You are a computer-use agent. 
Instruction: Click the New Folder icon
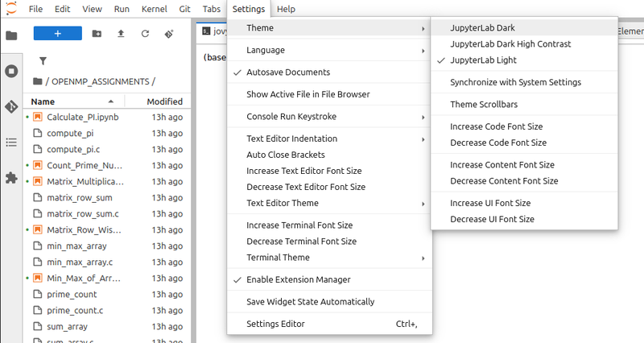[97, 34]
